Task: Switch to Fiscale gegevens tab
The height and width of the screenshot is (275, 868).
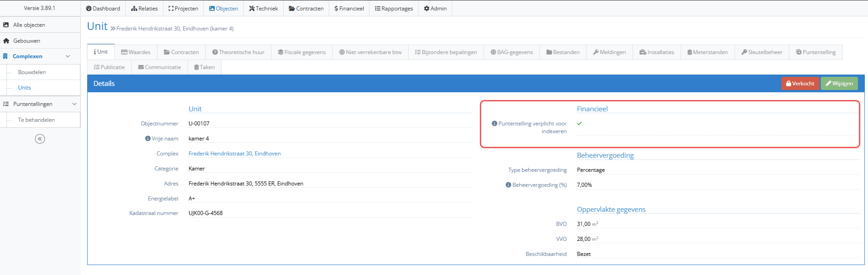Action: pos(302,52)
